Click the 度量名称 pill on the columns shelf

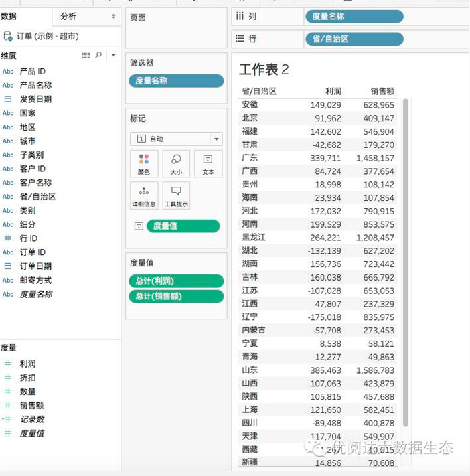point(354,17)
